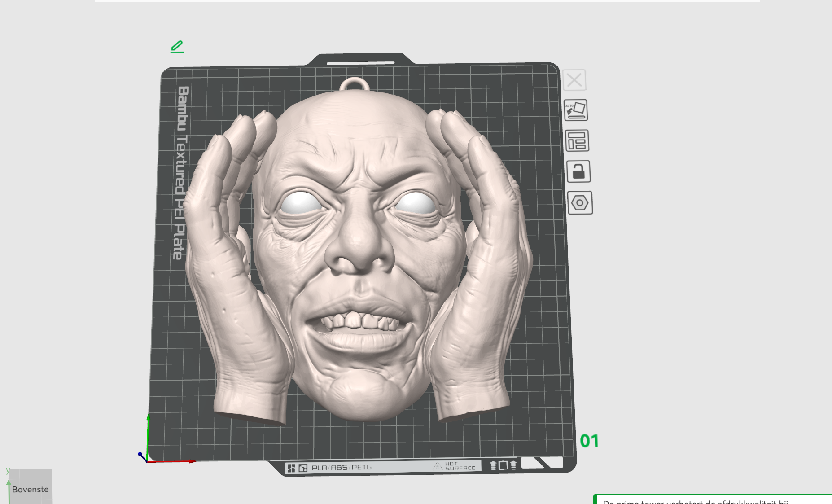
Task: Click the prime tower notification message
Action: pos(714,500)
